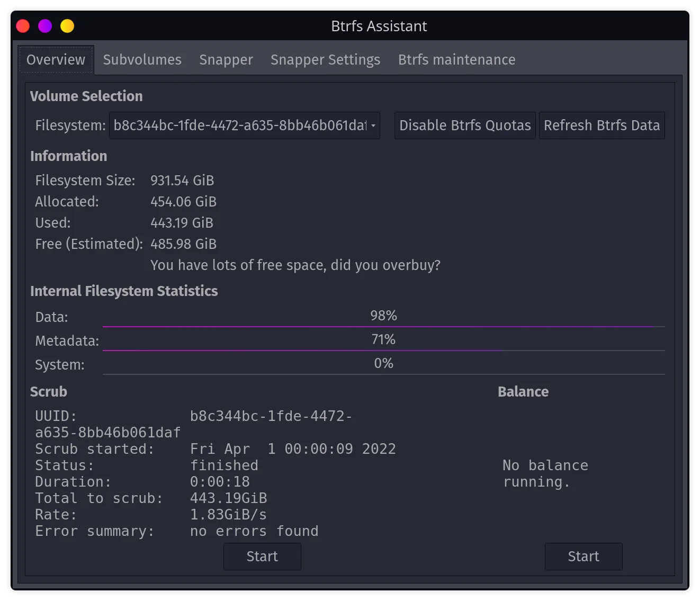Viewport: 700px width, 601px height.
Task: Click the Refresh Btrfs Data button
Action: click(602, 125)
